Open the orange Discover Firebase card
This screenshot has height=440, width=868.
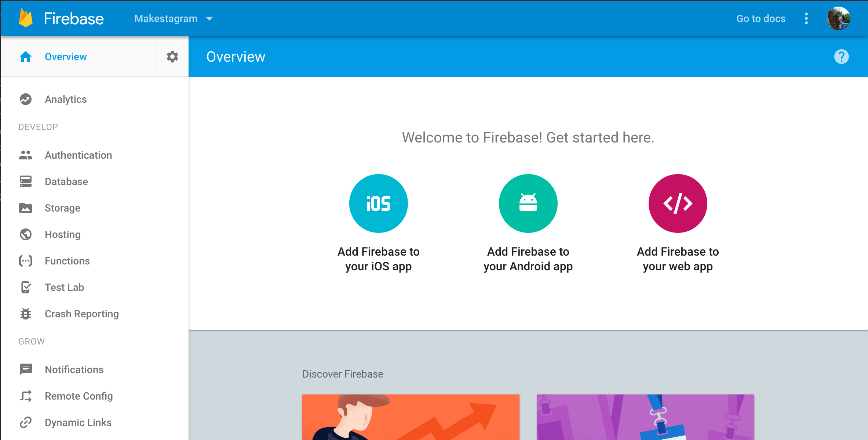(411, 417)
